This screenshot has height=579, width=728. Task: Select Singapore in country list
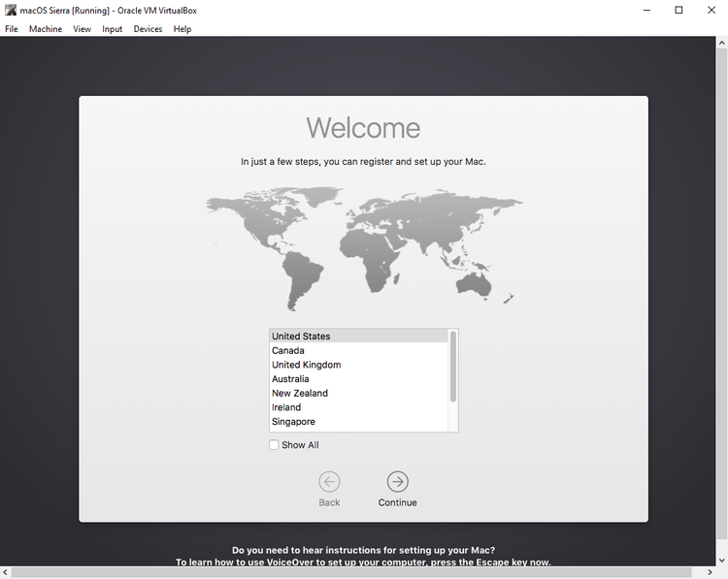click(358, 422)
